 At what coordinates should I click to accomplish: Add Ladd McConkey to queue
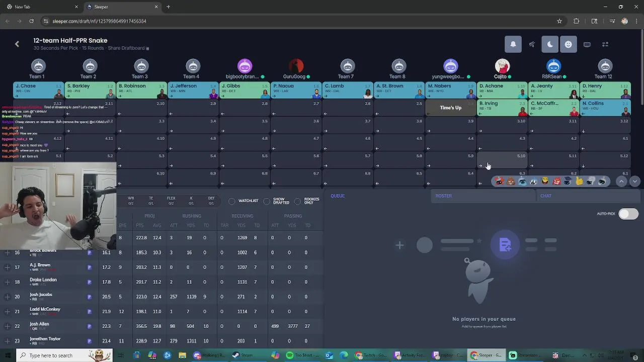[8, 311]
